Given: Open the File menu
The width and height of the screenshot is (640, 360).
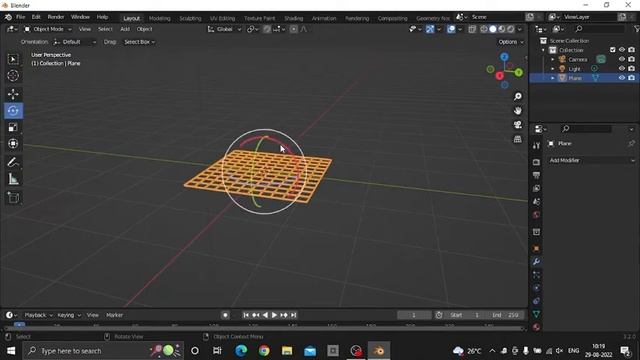Looking at the screenshot, I should click(x=20, y=17).
